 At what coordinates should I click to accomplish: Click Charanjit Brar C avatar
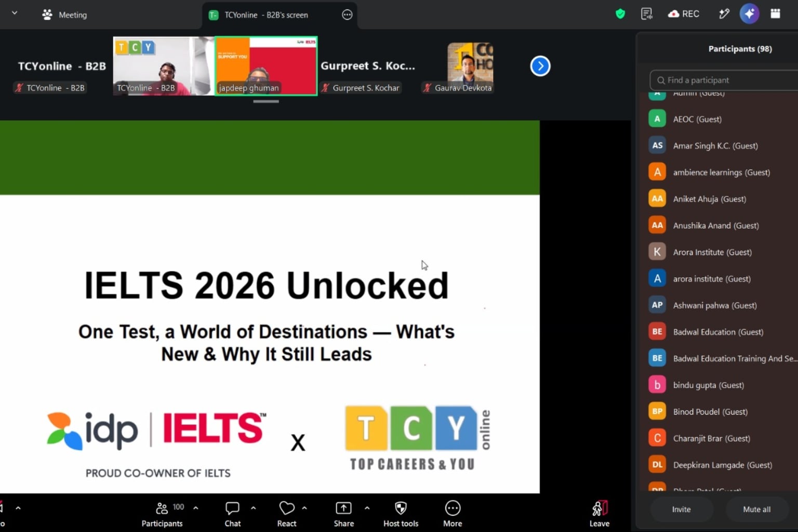pyautogui.click(x=657, y=438)
